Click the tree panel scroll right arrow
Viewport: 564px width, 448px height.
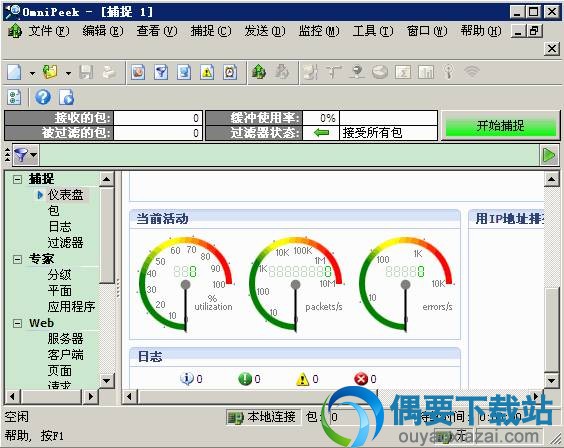coord(91,397)
